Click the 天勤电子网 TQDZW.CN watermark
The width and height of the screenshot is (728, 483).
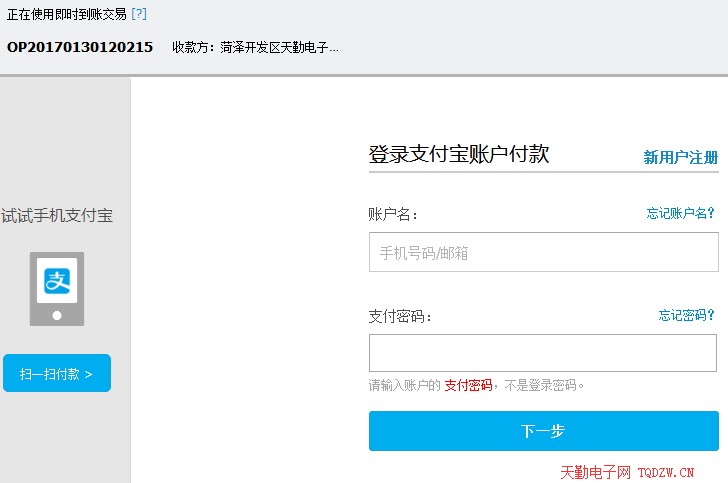pos(627,473)
